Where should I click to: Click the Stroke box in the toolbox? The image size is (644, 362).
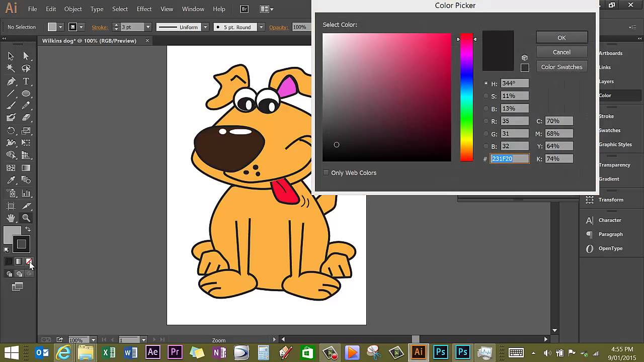[x=21, y=244]
